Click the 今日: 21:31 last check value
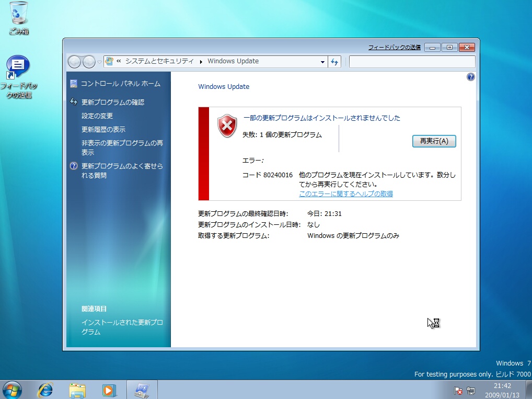Image resolution: width=532 pixels, height=399 pixels. (x=325, y=213)
